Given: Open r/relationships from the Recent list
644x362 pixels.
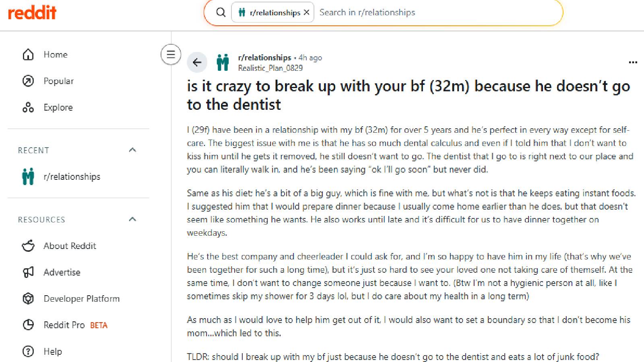Looking at the screenshot, I should point(72,177).
